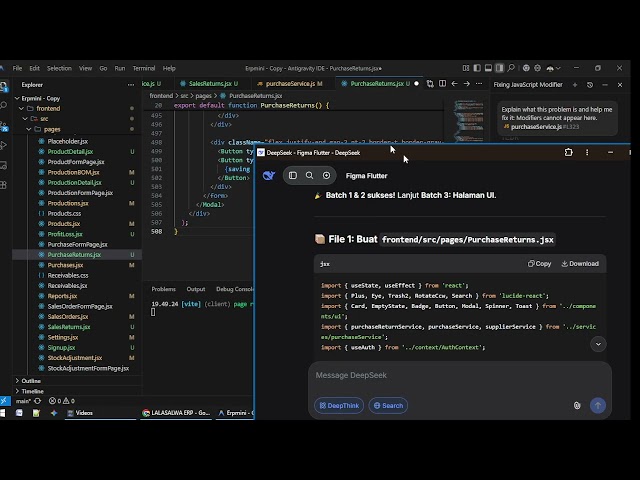Open ProfitLoss.jsx file
640x480 pixels.
pyautogui.click(x=65, y=234)
